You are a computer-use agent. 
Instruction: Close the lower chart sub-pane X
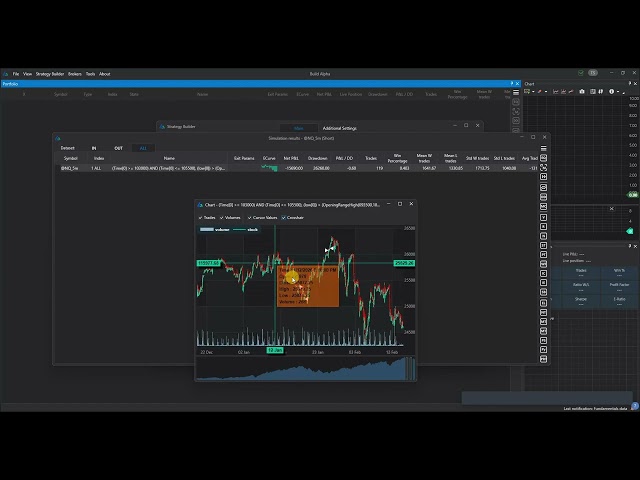611,209
